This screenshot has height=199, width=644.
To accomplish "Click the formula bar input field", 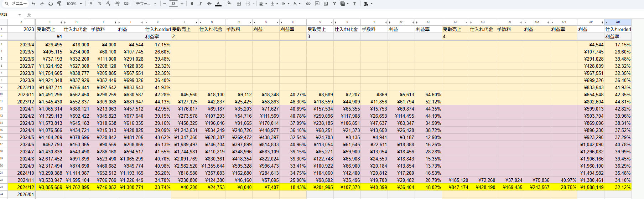I will point(321,15).
